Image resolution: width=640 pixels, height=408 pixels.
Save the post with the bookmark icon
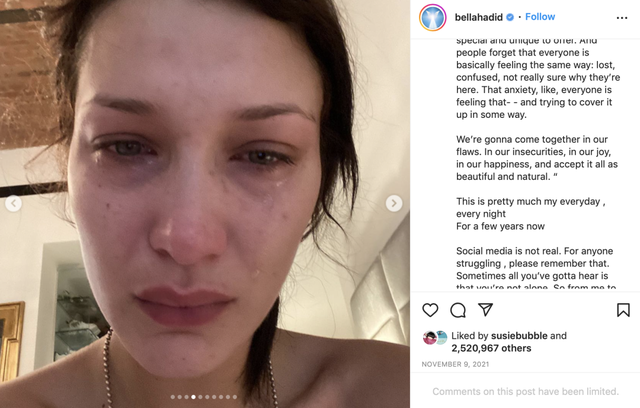623,310
